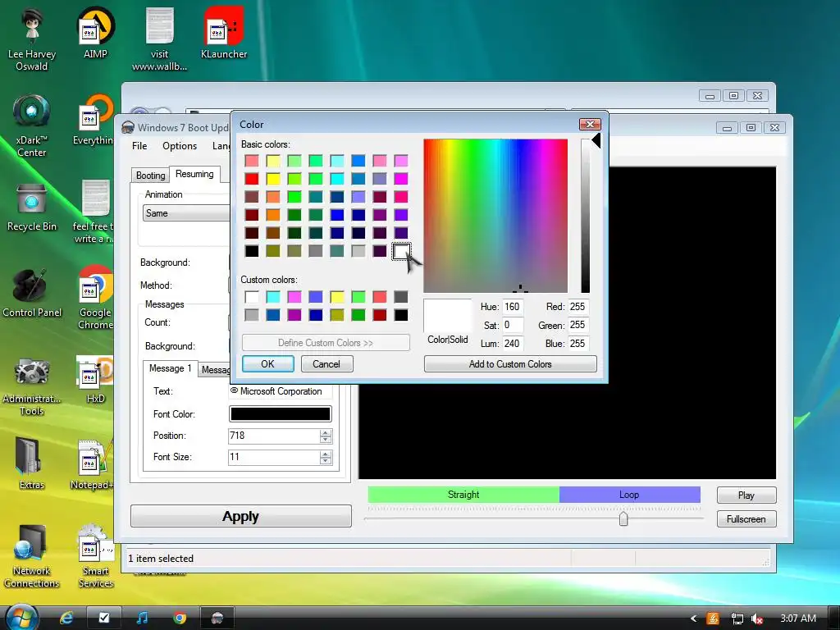Image resolution: width=840 pixels, height=630 pixels.
Task: Switch to Boot Updater taskbar button
Action: [x=217, y=618]
